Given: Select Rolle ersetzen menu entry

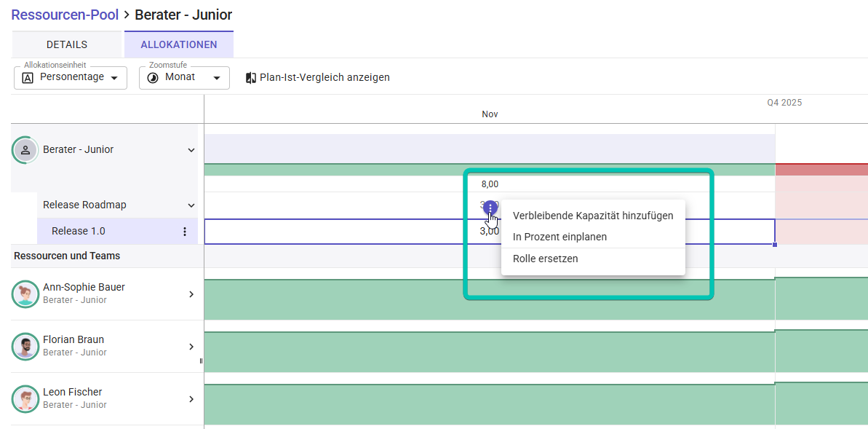Looking at the screenshot, I should tap(545, 259).
